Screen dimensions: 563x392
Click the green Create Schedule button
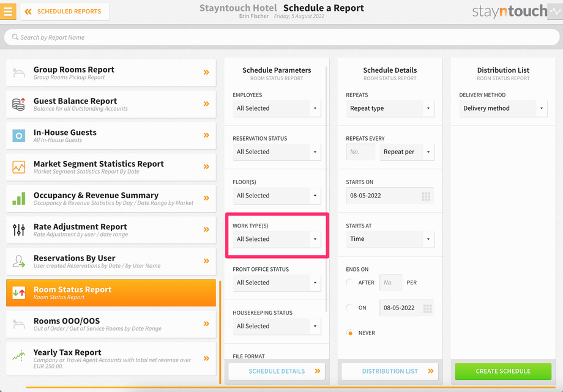tap(503, 371)
